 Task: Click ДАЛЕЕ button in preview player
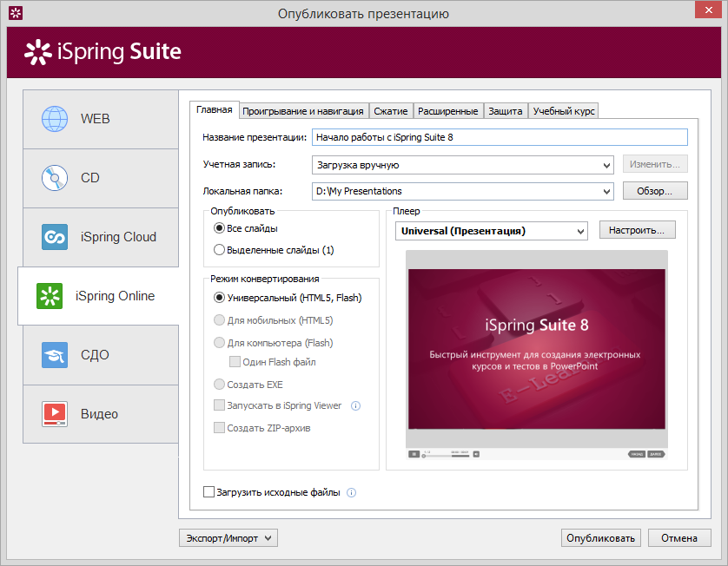[656, 454]
